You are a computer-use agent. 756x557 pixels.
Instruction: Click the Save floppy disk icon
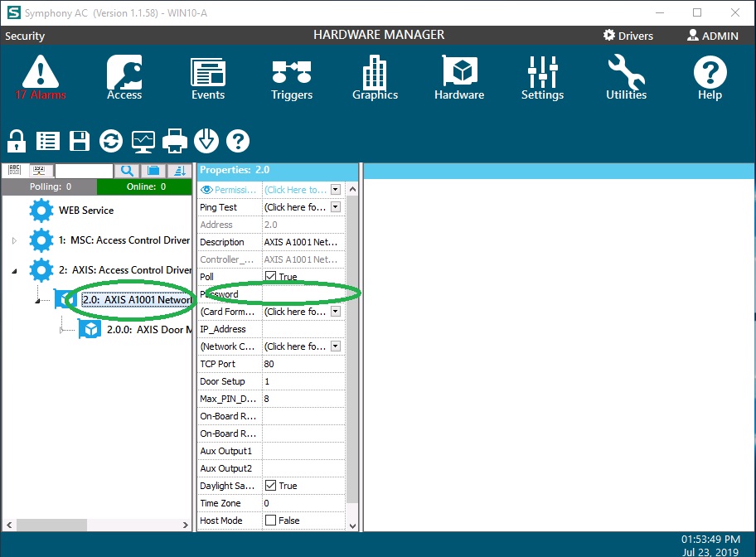pos(80,141)
